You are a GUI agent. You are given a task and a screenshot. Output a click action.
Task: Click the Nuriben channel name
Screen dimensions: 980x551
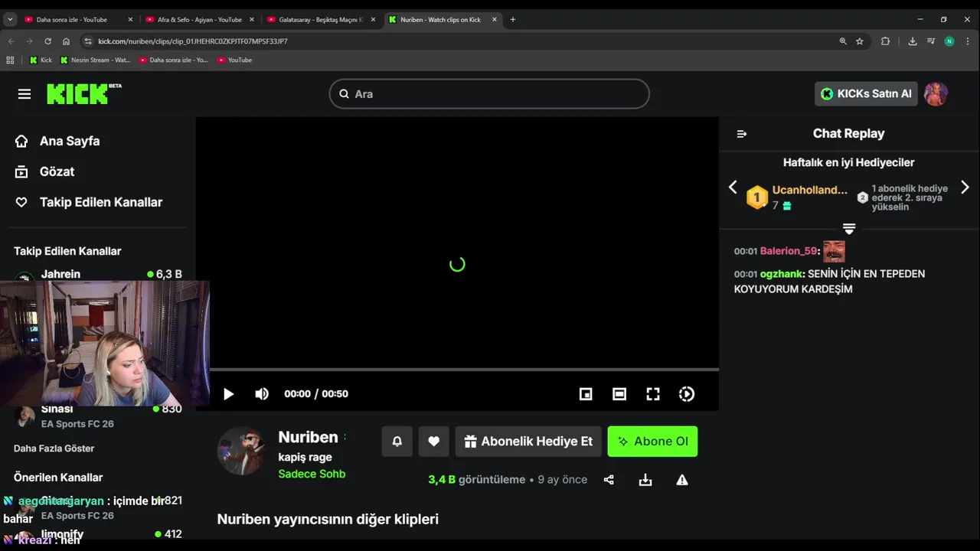[x=308, y=437]
